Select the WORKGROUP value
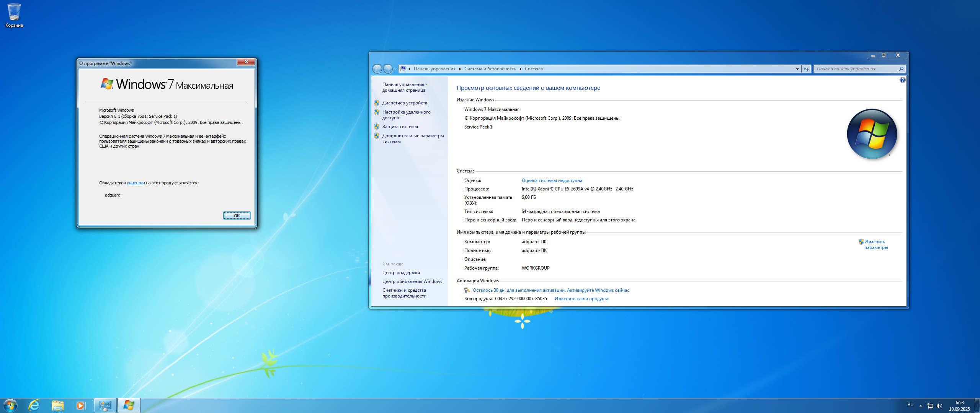980x413 pixels. tap(536, 268)
